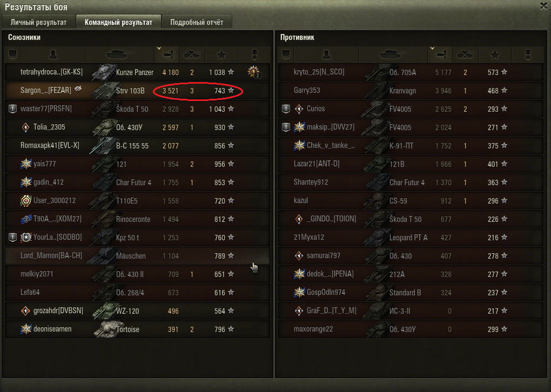Sort enemy team by platoon shield icon
Image resolution: width=551 pixels, height=392 pixels.
pyautogui.click(x=286, y=55)
